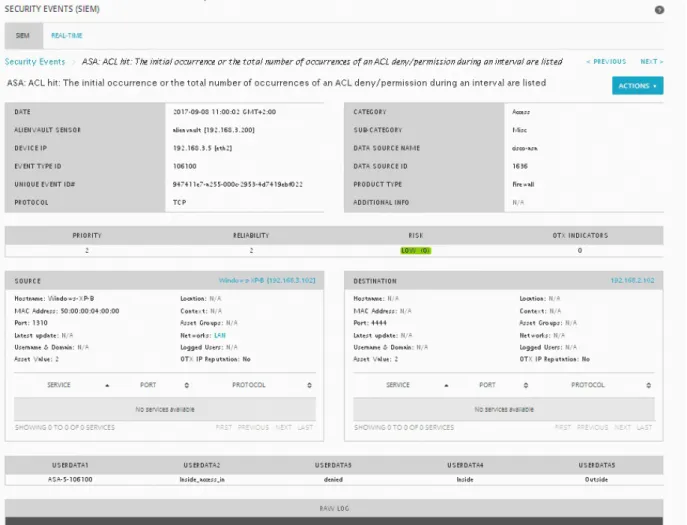Sort Source services by SERVICE arrow
The height and width of the screenshot is (525, 687).
click(107, 385)
